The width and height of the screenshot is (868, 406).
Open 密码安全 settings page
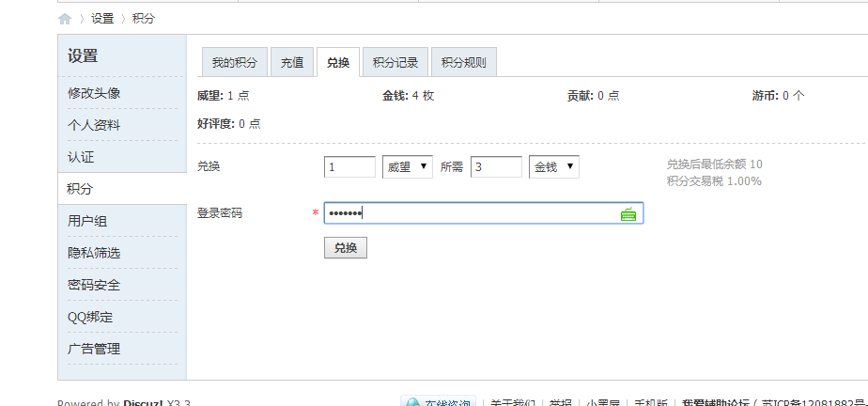pos(94,285)
